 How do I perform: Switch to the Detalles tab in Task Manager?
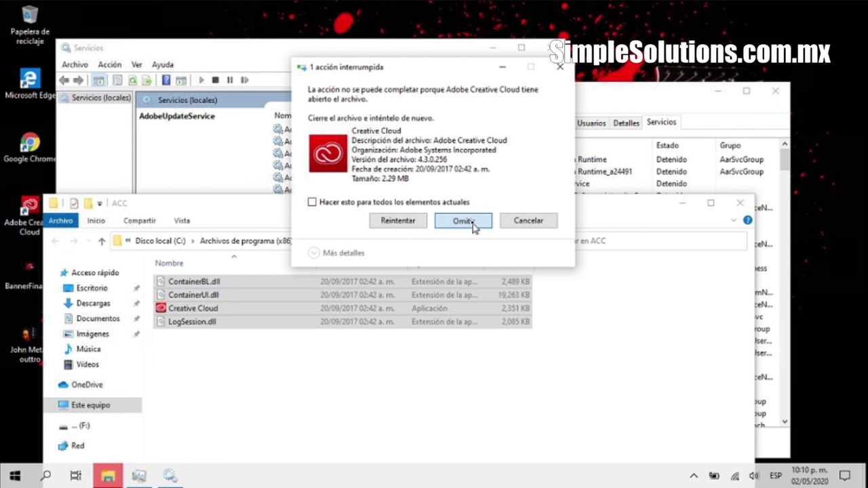[626, 123]
